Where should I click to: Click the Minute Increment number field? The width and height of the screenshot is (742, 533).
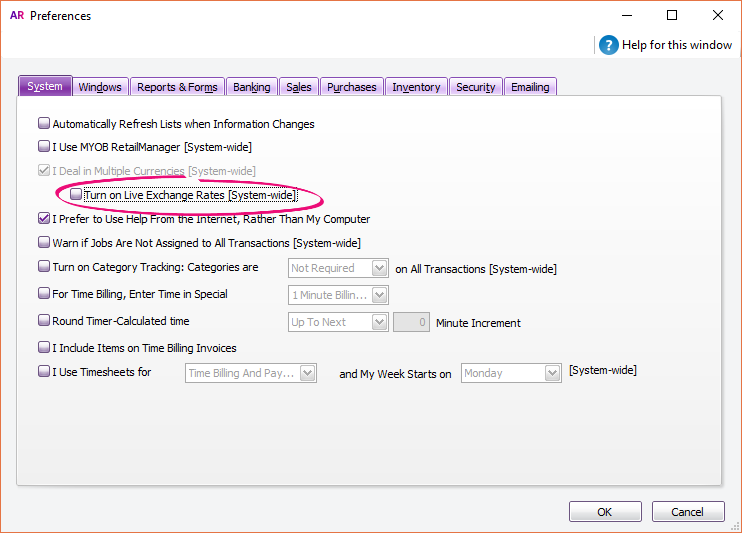411,322
